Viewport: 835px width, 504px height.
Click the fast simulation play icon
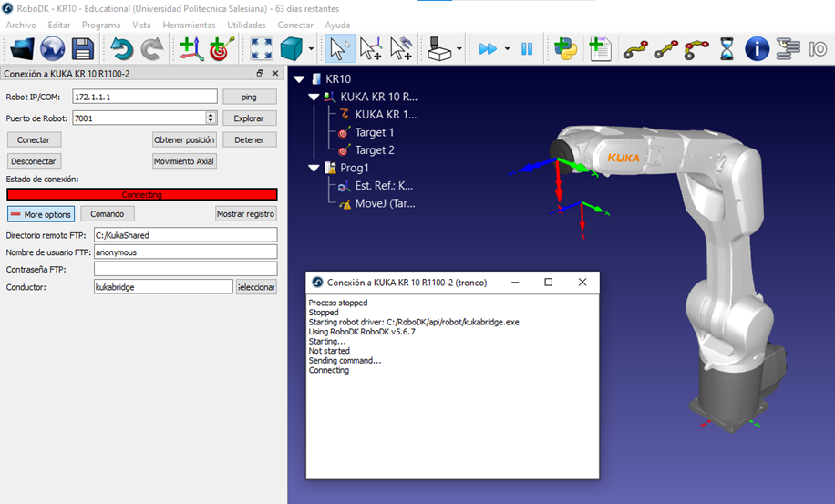(489, 48)
